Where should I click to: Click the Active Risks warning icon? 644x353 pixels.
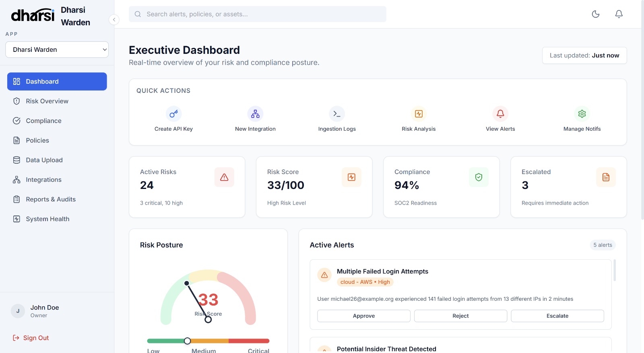[x=224, y=177]
